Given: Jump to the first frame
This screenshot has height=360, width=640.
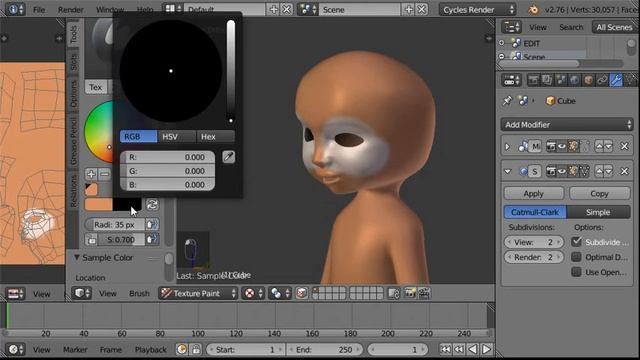Looking at the screenshot, I should click(445, 349).
